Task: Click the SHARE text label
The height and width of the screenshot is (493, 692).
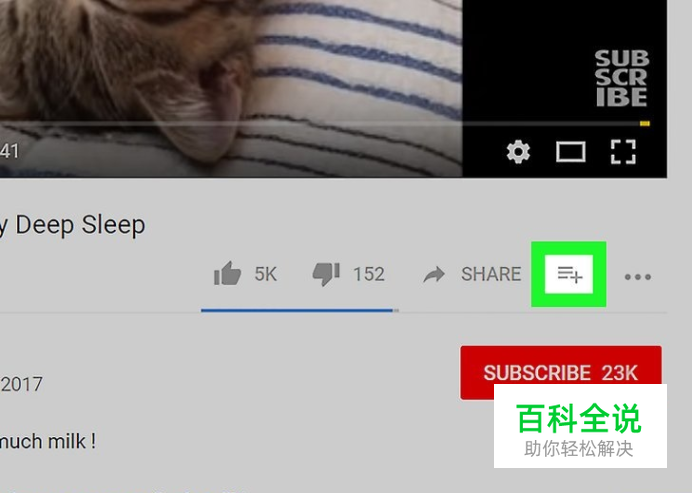Action: 491,274
